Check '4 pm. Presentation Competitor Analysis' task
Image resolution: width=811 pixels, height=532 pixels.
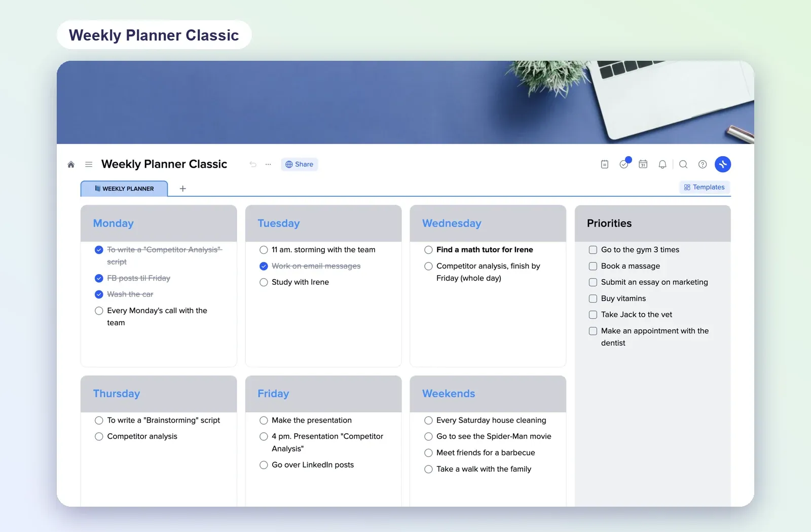[x=264, y=437]
